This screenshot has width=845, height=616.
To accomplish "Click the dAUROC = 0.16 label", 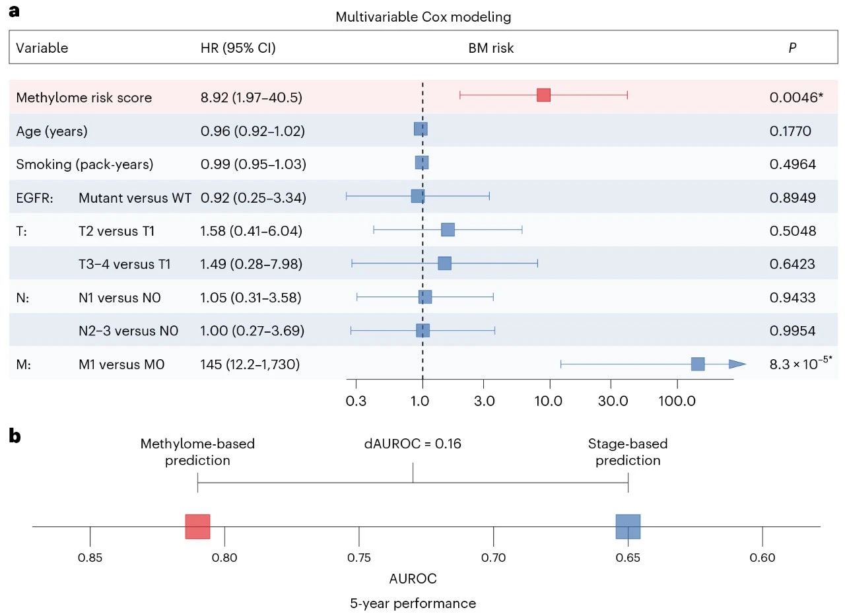I will [413, 444].
